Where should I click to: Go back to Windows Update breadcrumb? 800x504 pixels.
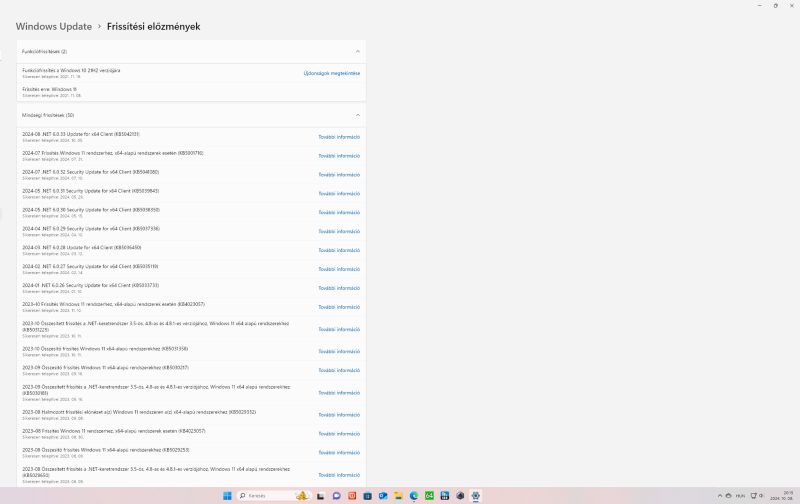[54, 27]
